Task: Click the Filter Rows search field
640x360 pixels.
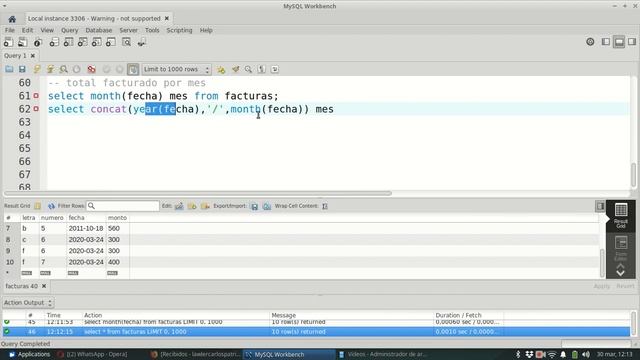Action: pyautogui.click(x=123, y=206)
